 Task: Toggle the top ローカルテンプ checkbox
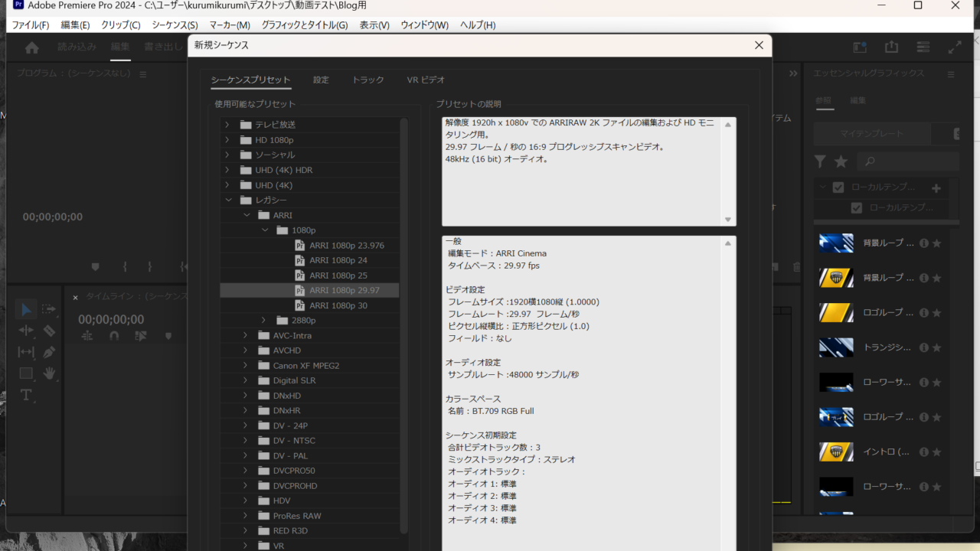(x=838, y=187)
